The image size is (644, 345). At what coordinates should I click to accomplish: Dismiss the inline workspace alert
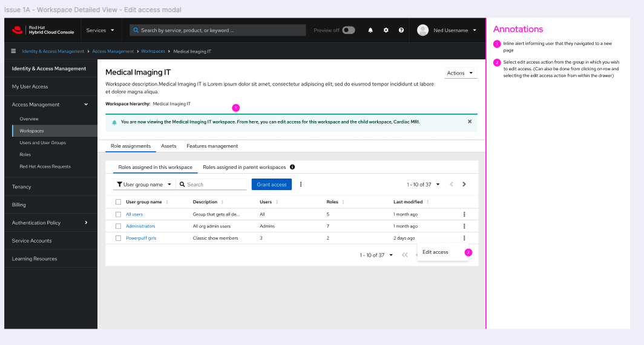click(x=470, y=122)
